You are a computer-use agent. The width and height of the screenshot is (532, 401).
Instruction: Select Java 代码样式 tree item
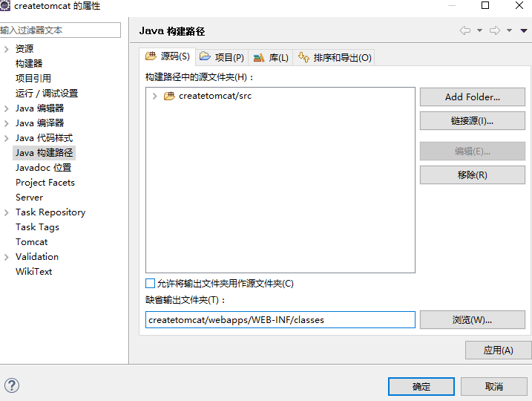click(44, 138)
